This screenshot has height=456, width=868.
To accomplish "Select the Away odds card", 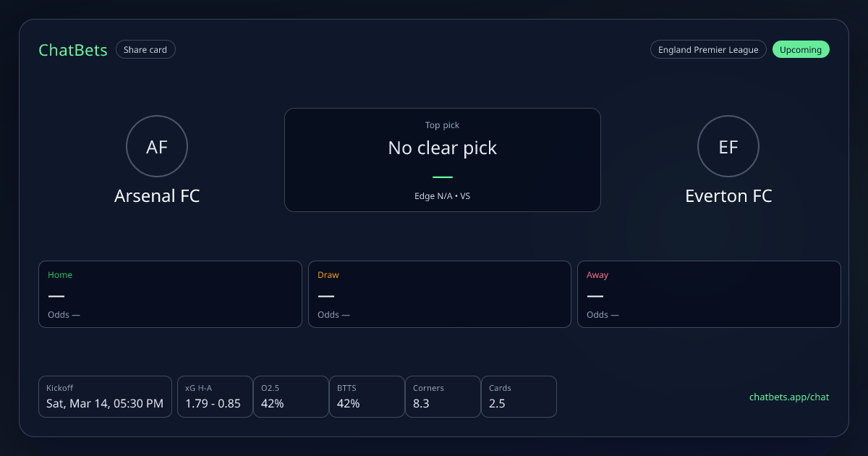I will (x=709, y=294).
